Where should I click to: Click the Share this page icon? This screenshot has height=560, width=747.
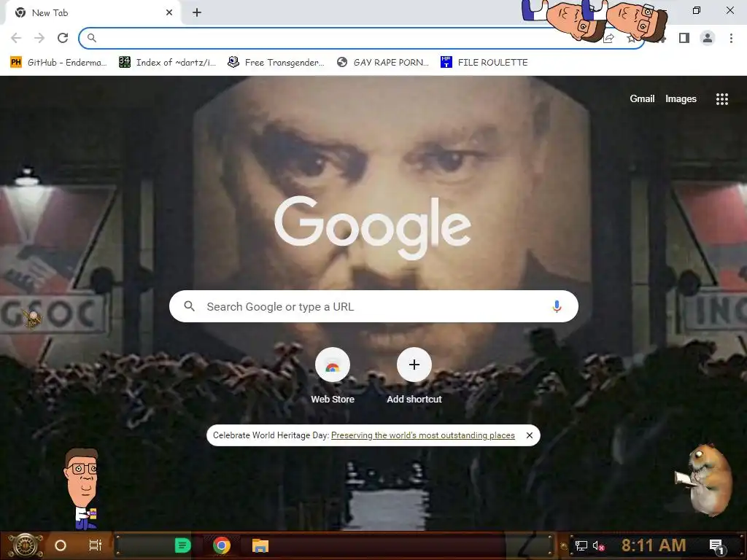[608, 38]
